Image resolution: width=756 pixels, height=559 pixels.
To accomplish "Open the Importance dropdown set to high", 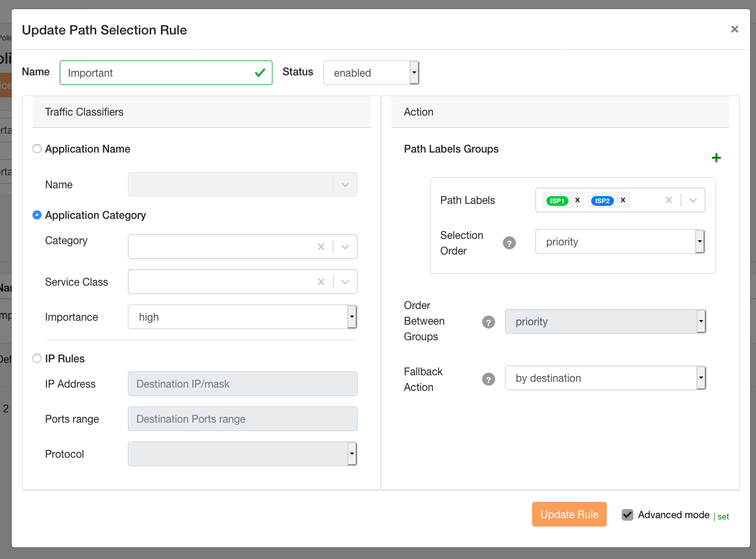I will [243, 317].
